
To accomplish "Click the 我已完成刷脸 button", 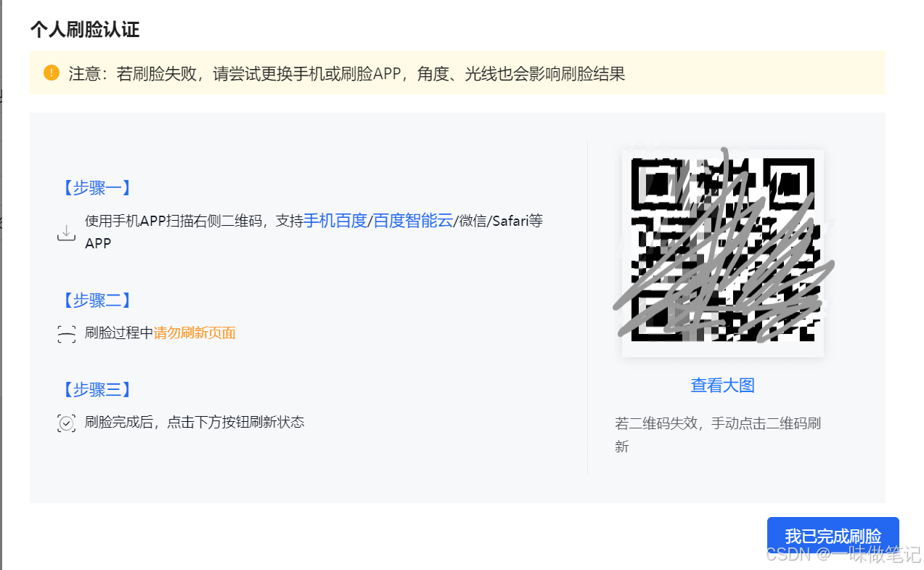I will 833,537.
